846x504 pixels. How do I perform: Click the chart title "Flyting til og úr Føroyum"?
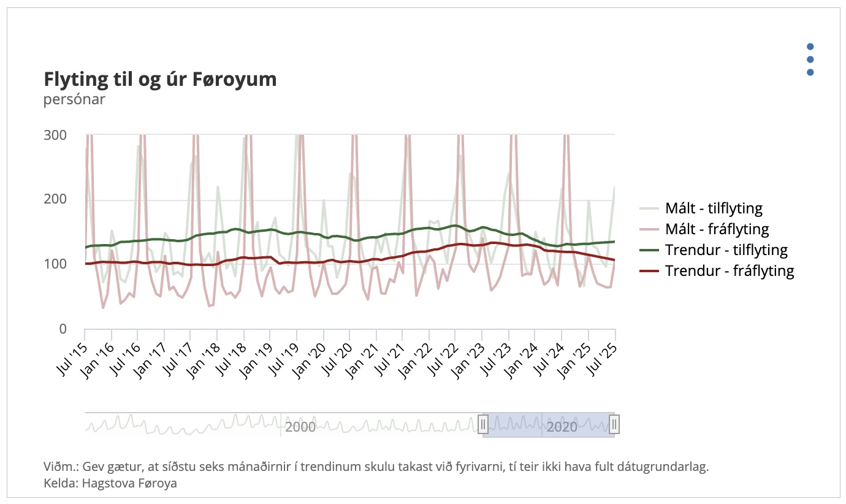(x=160, y=80)
